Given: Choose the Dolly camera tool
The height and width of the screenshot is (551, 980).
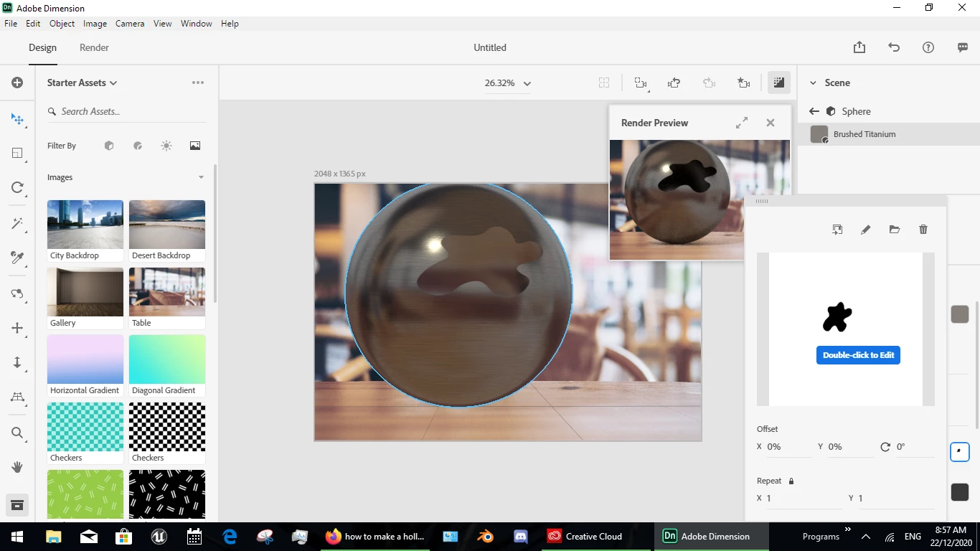Looking at the screenshot, I should [17, 362].
